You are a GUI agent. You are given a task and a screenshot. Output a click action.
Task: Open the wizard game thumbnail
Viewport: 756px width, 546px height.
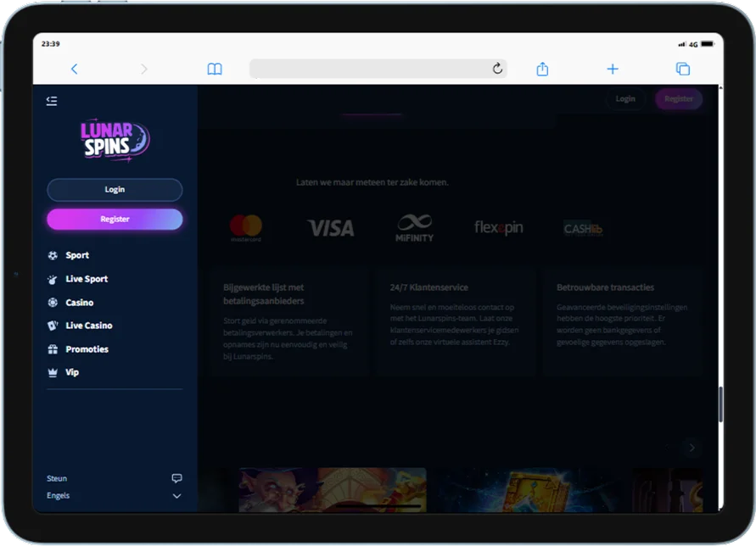333,489
